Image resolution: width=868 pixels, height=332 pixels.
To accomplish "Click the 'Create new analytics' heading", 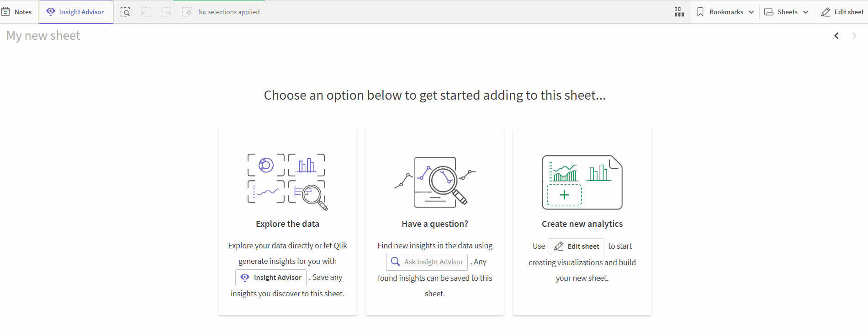I will click(x=582, y=224).
